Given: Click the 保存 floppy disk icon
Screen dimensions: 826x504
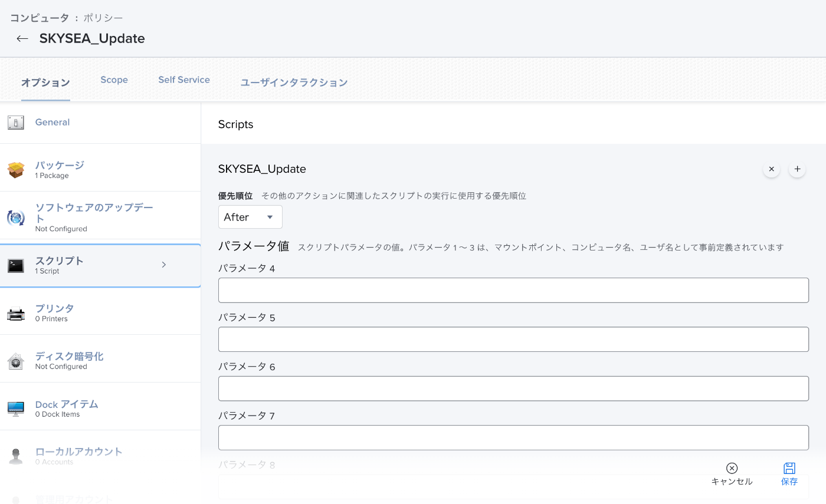Looking at the screenshot, I should point(789,468).
